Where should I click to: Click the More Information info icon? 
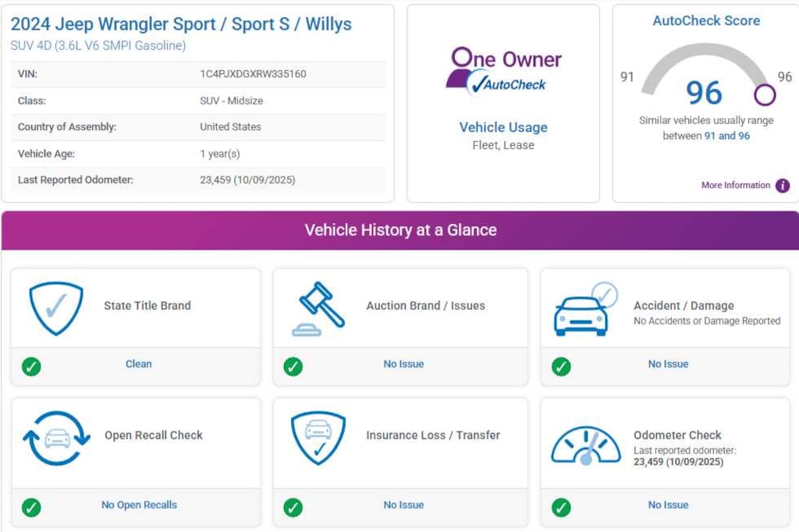click(782, 186)
